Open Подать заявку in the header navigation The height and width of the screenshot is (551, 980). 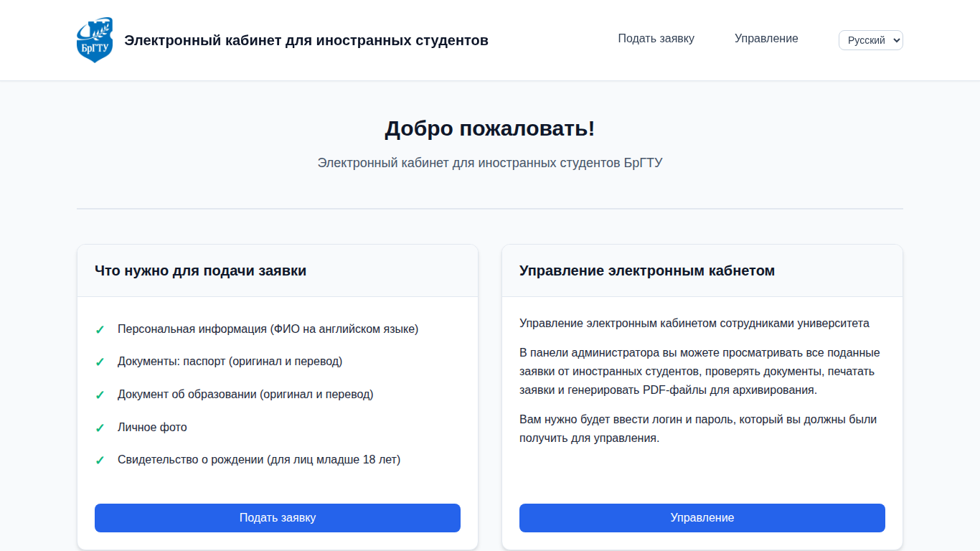[656, 39]
